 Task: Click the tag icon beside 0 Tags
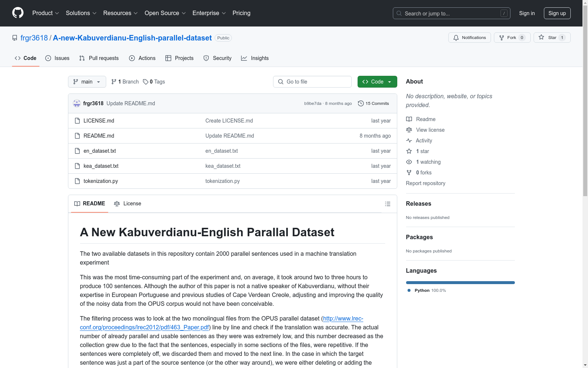pyautogui.click(x=146, y=82)
